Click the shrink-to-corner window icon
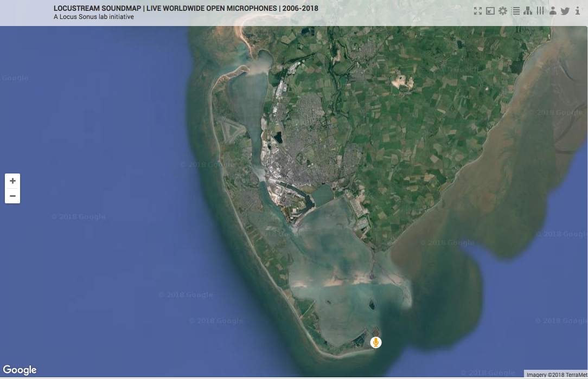This screenshot has height=379, width=588. (490, 11)
